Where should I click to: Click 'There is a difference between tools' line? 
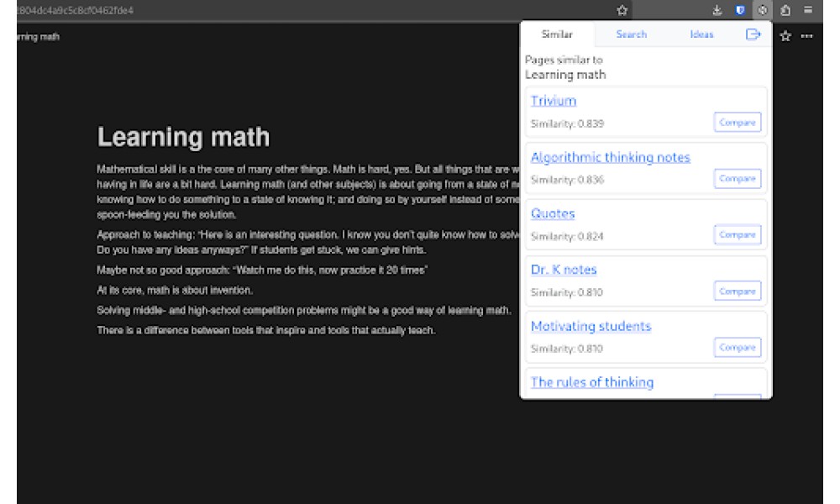(265, 330)
